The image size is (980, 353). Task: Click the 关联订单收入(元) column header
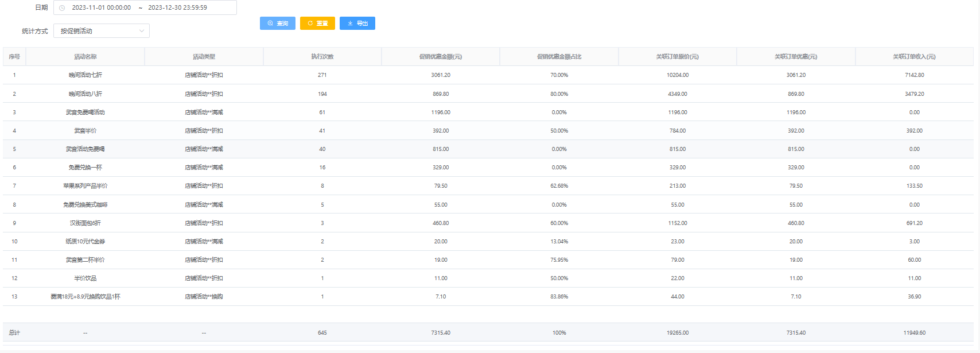coord(914,57)
